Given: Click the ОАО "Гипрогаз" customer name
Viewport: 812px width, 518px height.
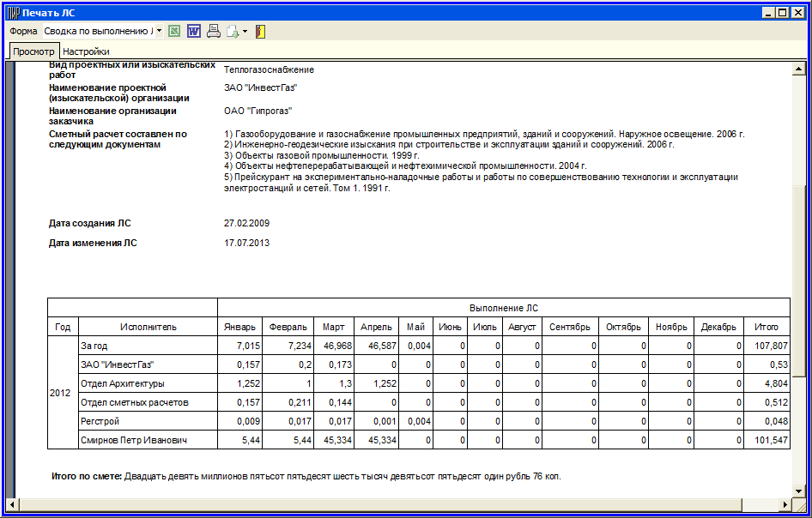Looking at the screenshot, I should (x=258, y=111).
